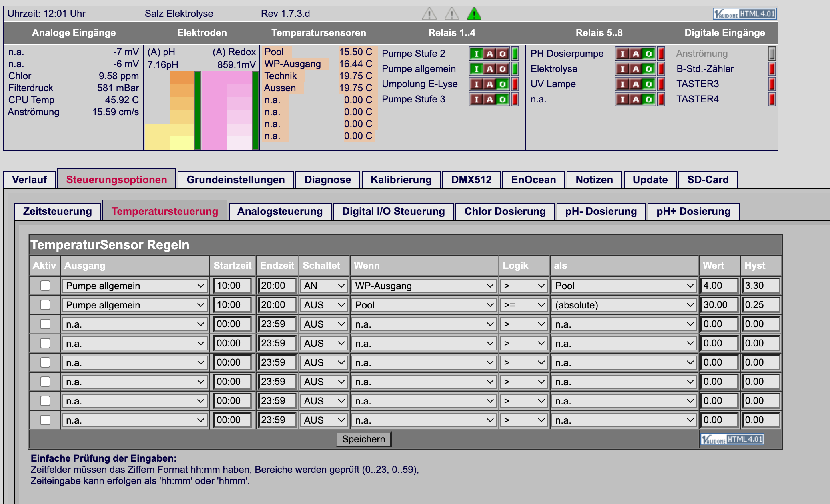Set Pumpe Stufe 2 relay to O (off)
This screenshot has width=830, height=504.
pos(503,54)
